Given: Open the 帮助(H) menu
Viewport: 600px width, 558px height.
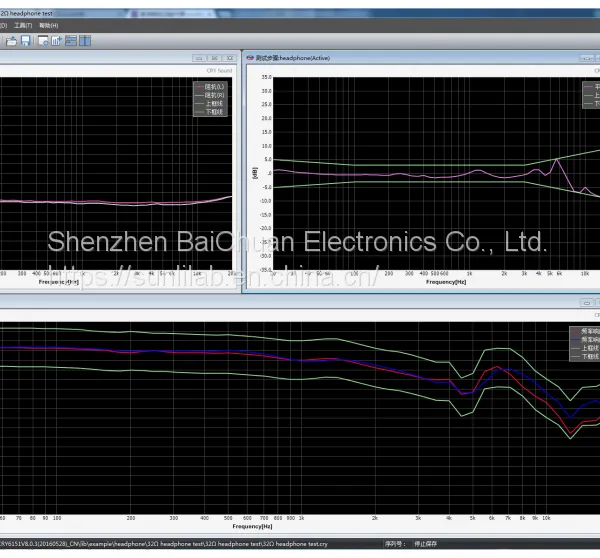Looking at the screenshot, I should point(49,25).
